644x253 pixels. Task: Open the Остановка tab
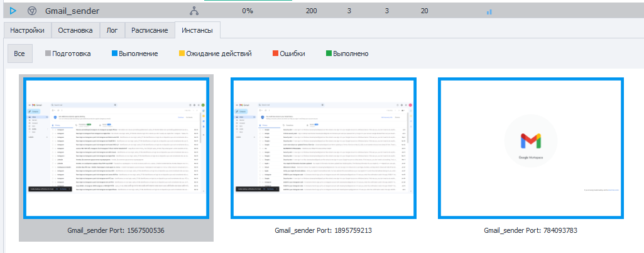(x=75, y=30)
